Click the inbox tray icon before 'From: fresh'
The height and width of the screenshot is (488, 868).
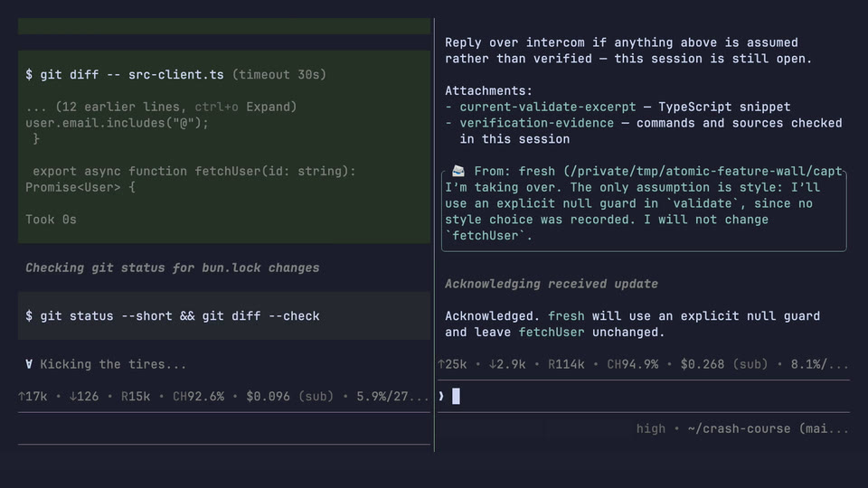(x=458, y=171)
